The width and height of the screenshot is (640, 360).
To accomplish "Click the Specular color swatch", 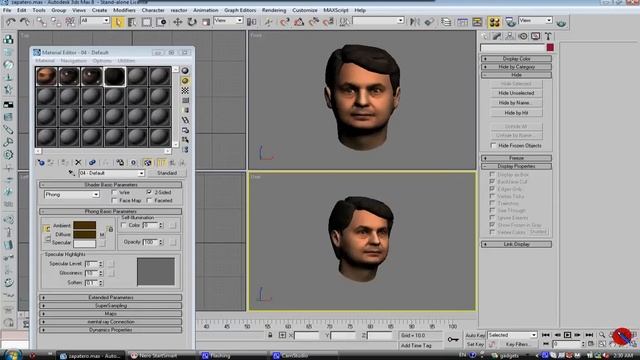I will click(84, 243).
